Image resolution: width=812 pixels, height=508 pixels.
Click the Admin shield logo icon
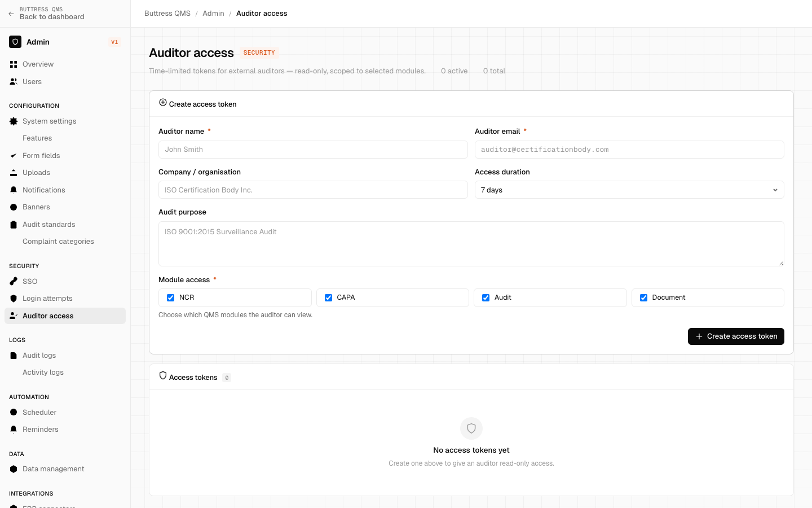tap(15, 42)
